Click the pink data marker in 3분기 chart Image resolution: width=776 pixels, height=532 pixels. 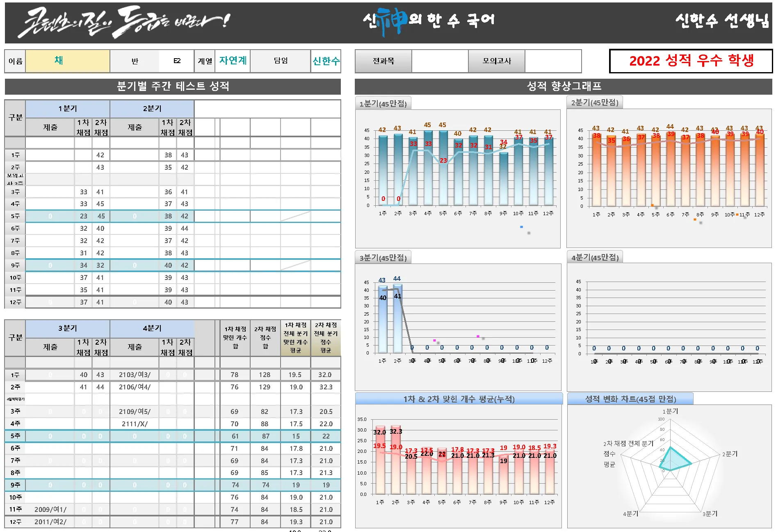click(434, 340)
